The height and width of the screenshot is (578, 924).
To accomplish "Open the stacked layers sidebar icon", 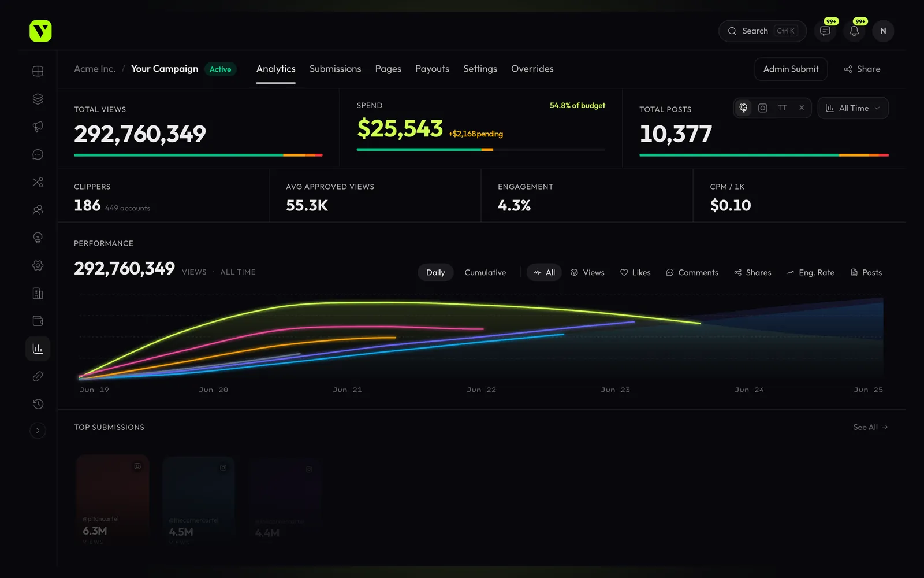I will click(x=38, y=99).
